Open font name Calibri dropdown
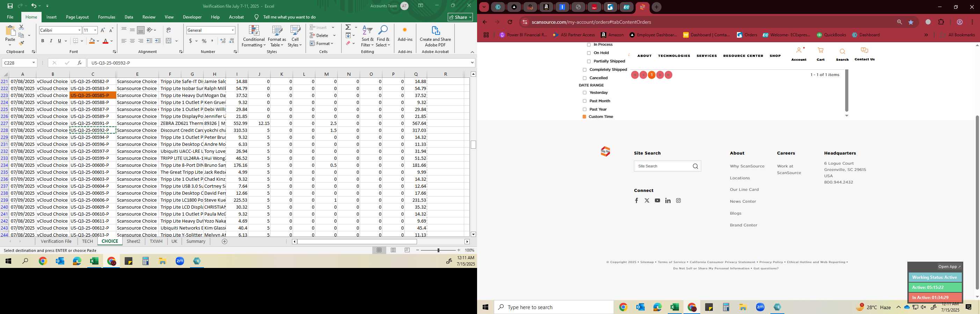This screenshot has width=980, height=314. (x=79, y=30)
